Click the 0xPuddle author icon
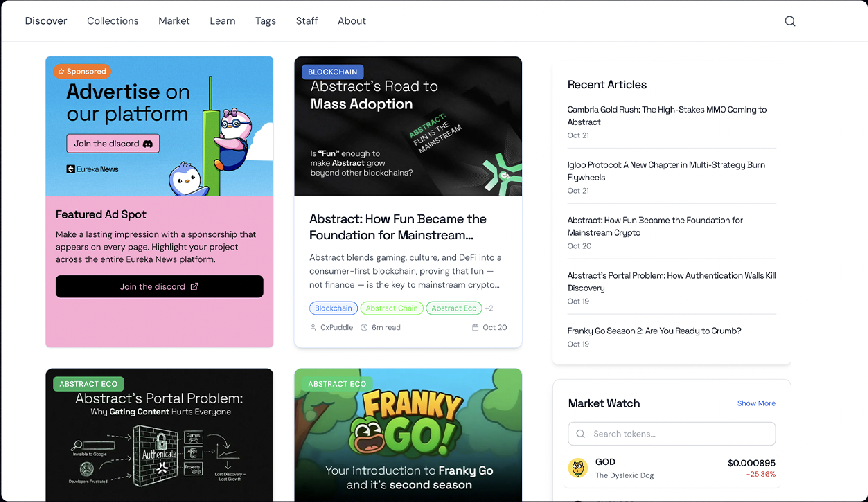Image resolution: width=868 pixels, height=502 pixels. (313, 328)
